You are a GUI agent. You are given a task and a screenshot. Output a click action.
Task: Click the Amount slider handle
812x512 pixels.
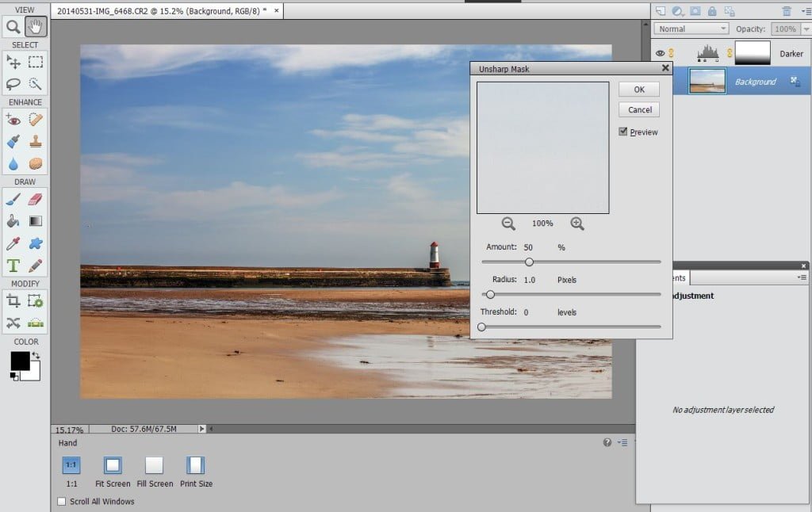click(529, 262)
